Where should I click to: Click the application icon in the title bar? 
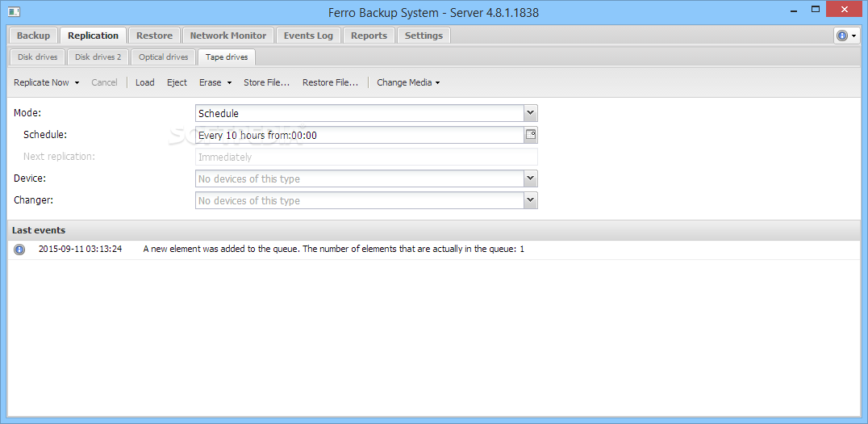pyautogui.click(x=14, y=11)
